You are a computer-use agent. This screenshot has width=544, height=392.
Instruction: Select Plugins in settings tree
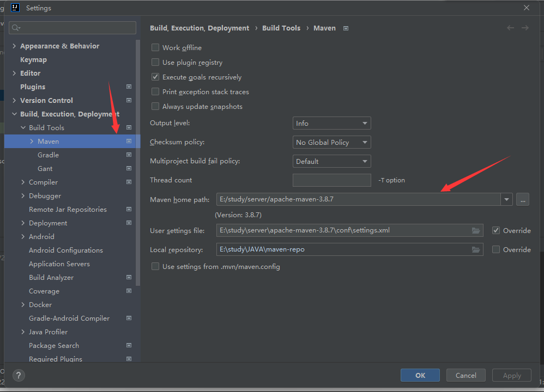click(33, 87)
